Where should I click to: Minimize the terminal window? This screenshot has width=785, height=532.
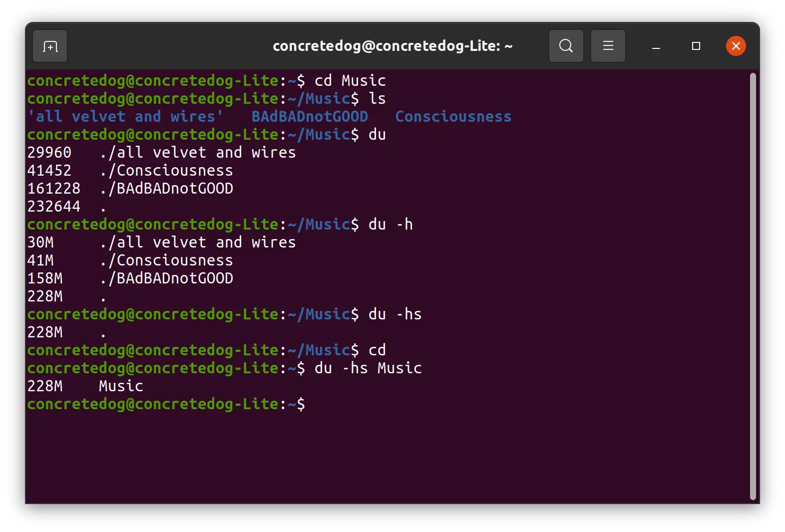656,46
